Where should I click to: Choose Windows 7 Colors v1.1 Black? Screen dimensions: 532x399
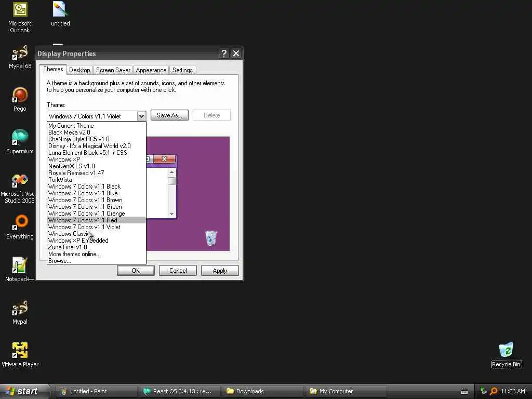(97, 187)
